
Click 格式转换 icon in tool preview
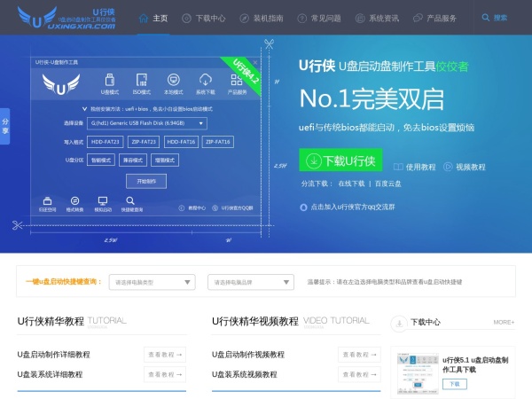pyautogui.click(x=75, y=204)
